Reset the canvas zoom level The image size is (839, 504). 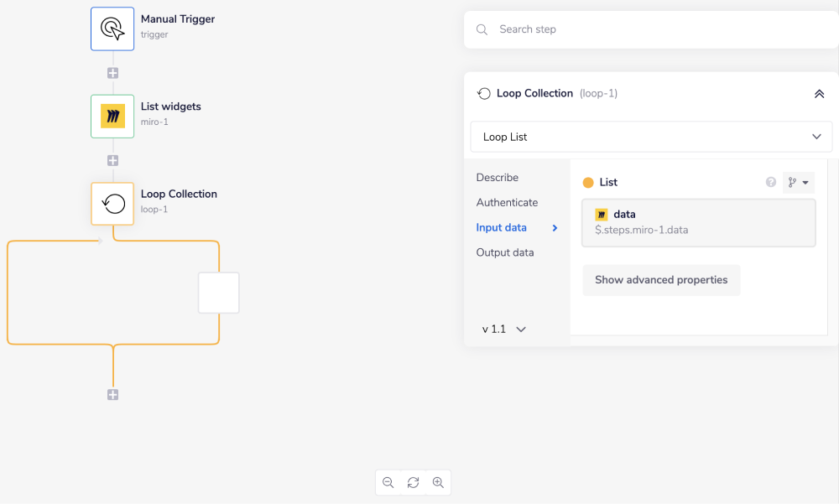pyautogui.click(x=413, y=482)
